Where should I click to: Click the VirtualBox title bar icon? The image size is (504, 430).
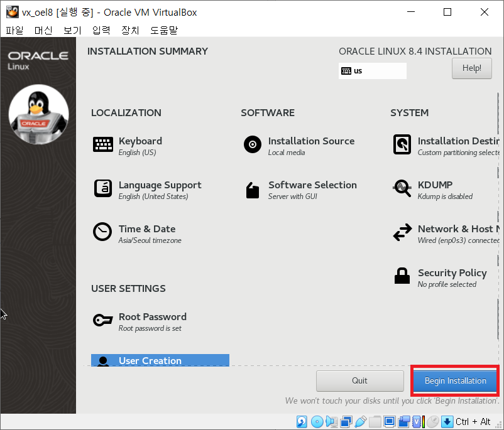(x=13, y=12)
